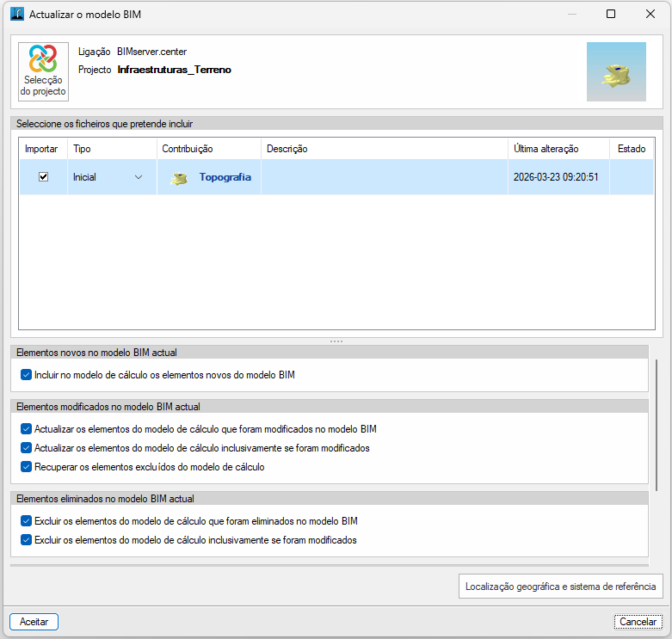The width and height of the screenshot is (672, 639).
Task: Toggle Recuperar os elementos excluídos checkbox
Action: point(26,466)
